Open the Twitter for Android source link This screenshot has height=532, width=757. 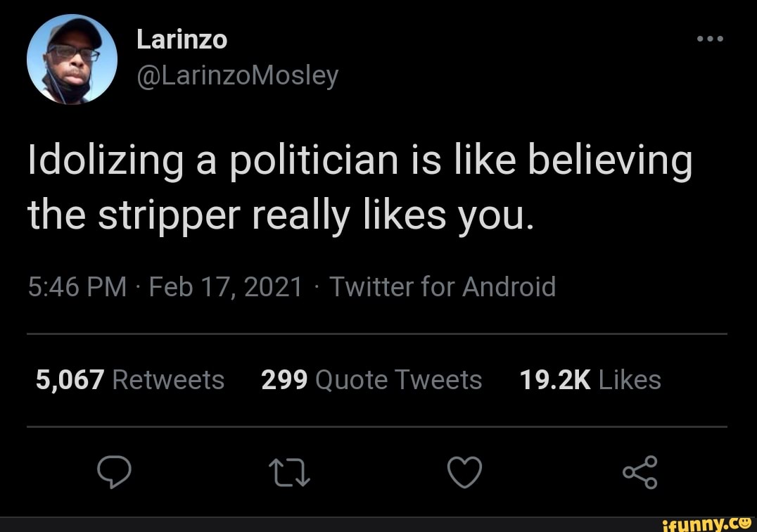coord(442,287)
